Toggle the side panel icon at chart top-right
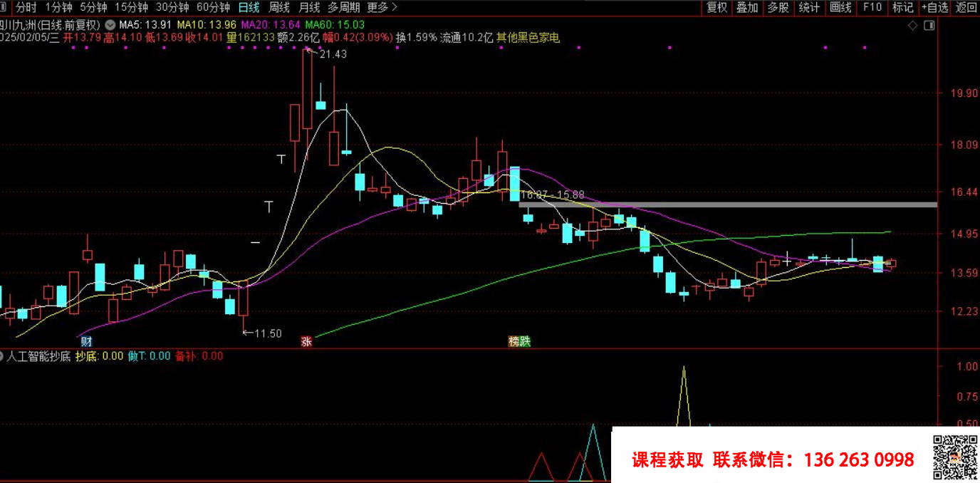Image resolution: width=980 pixels, height=483 pixels. pyautogui.click(x=929, y=25)
